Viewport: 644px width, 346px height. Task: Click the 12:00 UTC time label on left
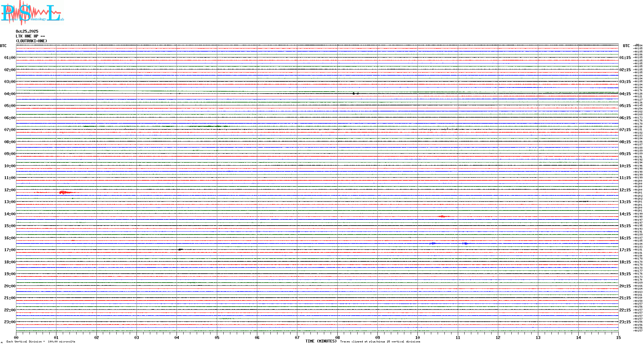click(10, 190)
